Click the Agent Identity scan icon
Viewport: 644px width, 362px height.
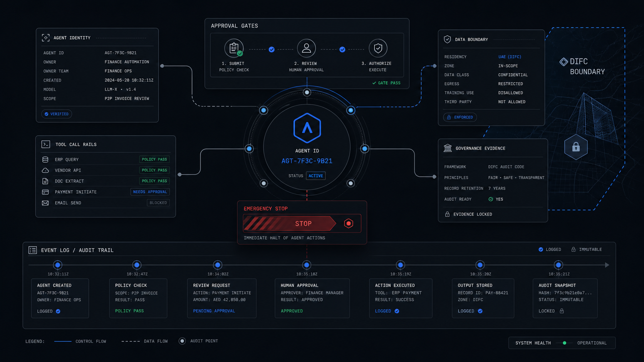click(x=45, y=38)
